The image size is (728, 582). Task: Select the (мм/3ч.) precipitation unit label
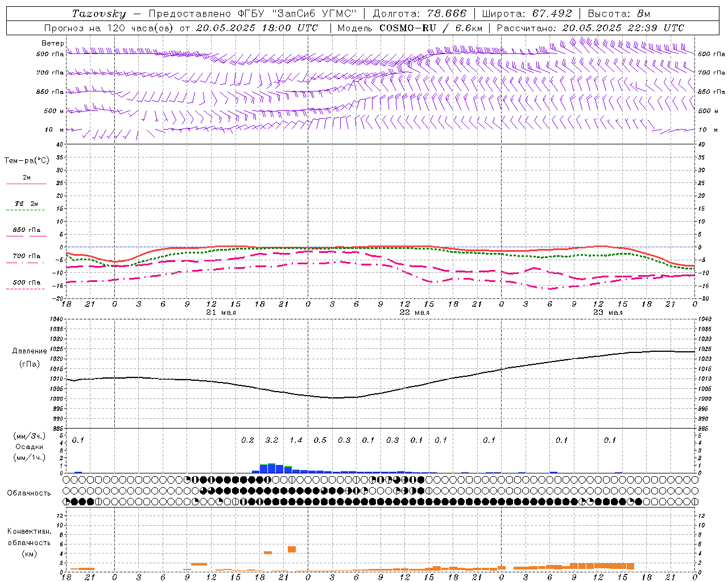(x=30, y=436)
